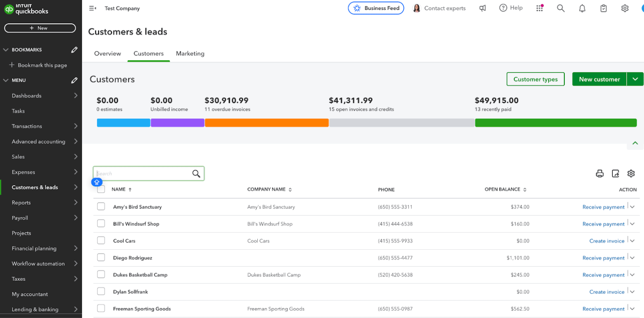Click Create invoice for Dylan Sollfrank
Screen dimensions: 644x318
(x=607, y=292)
